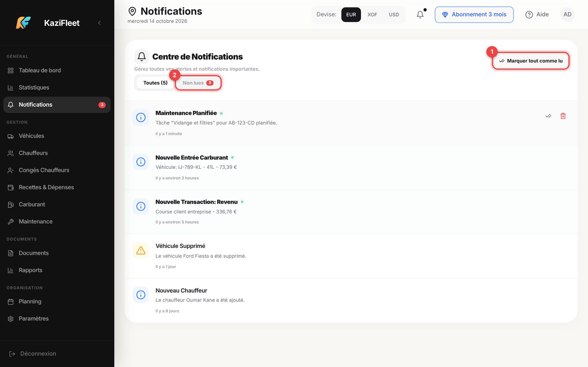Click the Maintenance Planifiée title
Image resolution: width=588 pixels, height=367 pixels.
(x=186, y=113)
